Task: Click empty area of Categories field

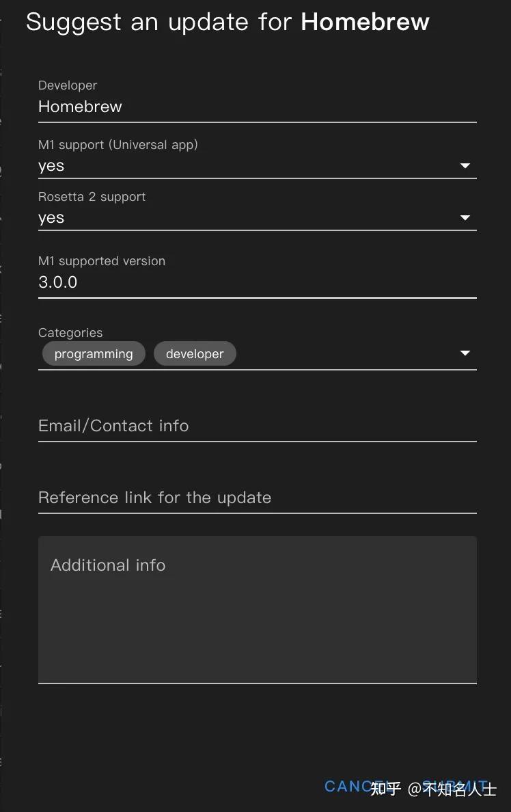Action: [342, 354]
